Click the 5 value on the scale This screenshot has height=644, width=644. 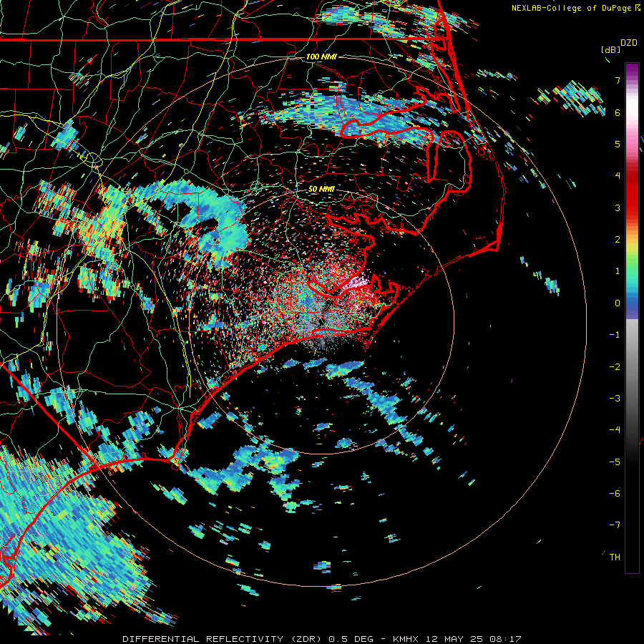(x=618, y=144)
